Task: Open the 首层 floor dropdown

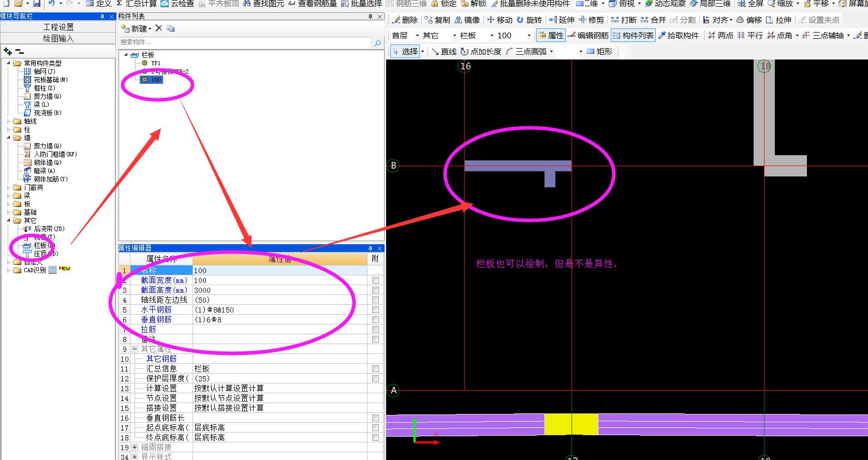Action: (417, 35)
